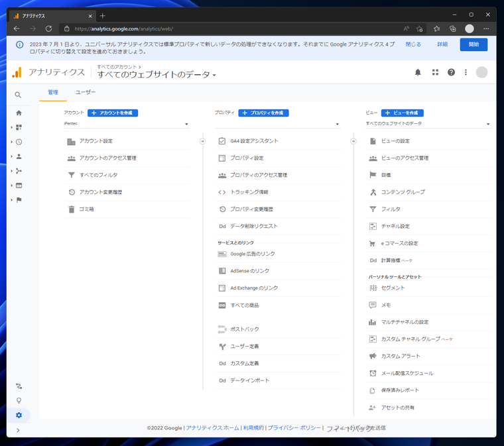Expand Realtime section arrow in sidebar
This screenshot has height=446, width=504.
(11, 142)
